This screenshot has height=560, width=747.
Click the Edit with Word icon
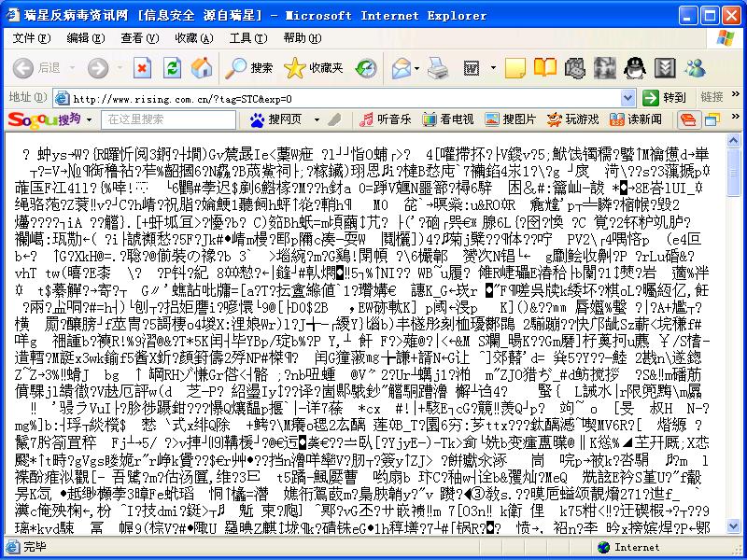[x=472, y=68]
